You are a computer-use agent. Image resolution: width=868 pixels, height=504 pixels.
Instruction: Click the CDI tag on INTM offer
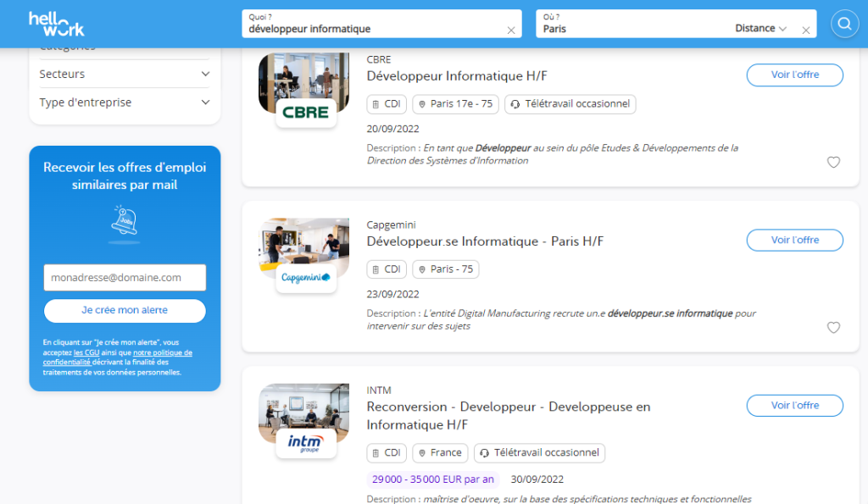click(x=387, y=453)
